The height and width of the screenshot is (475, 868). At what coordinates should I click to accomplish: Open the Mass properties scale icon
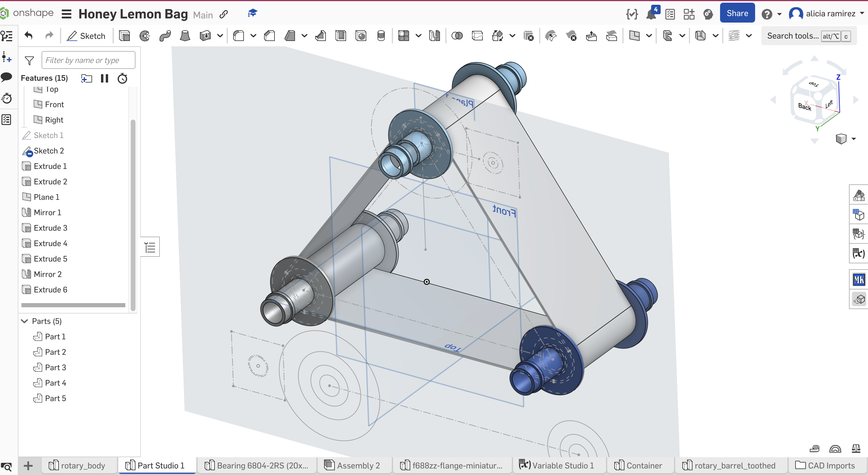[x=856, y=448]
